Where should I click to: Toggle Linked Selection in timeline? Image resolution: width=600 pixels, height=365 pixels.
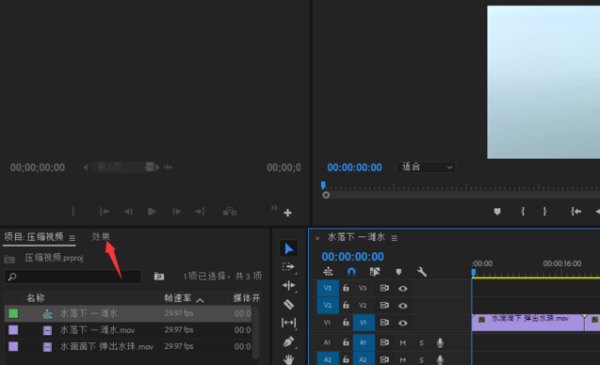(375, 272)
